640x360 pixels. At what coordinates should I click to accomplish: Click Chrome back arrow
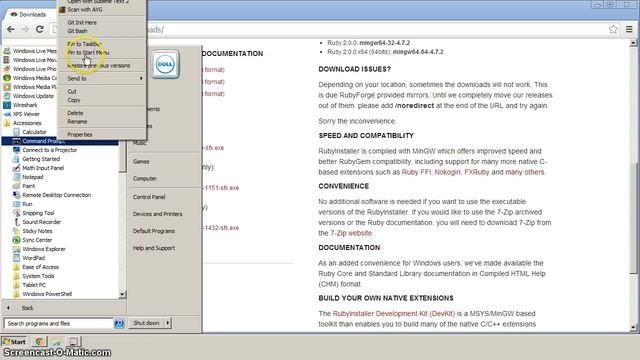(11, 29)
